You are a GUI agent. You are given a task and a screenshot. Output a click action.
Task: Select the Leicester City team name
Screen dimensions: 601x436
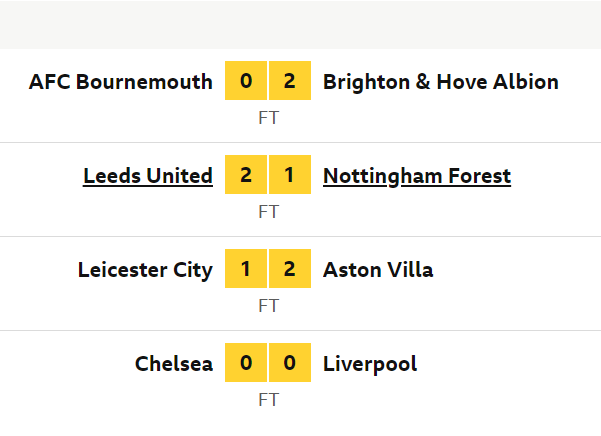145,270
